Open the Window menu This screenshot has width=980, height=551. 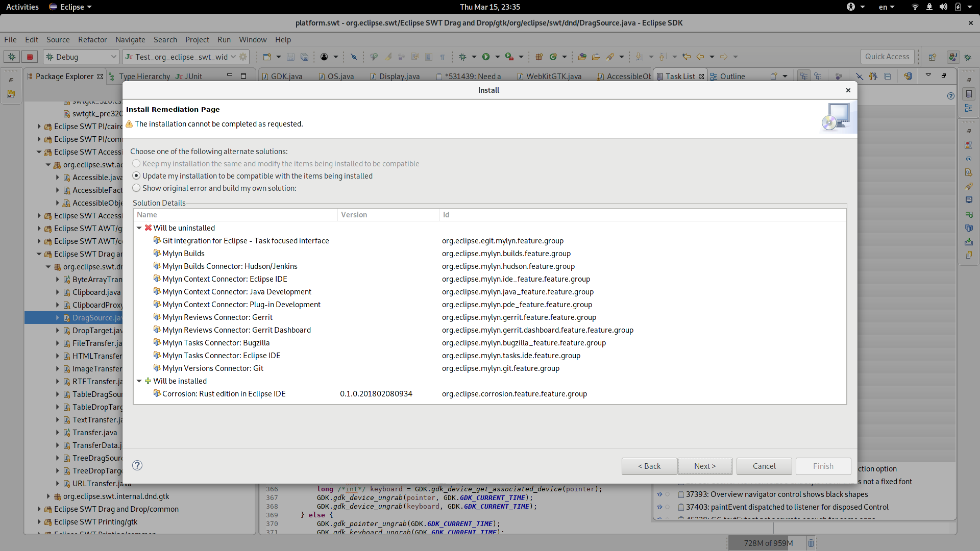point(253,40)
